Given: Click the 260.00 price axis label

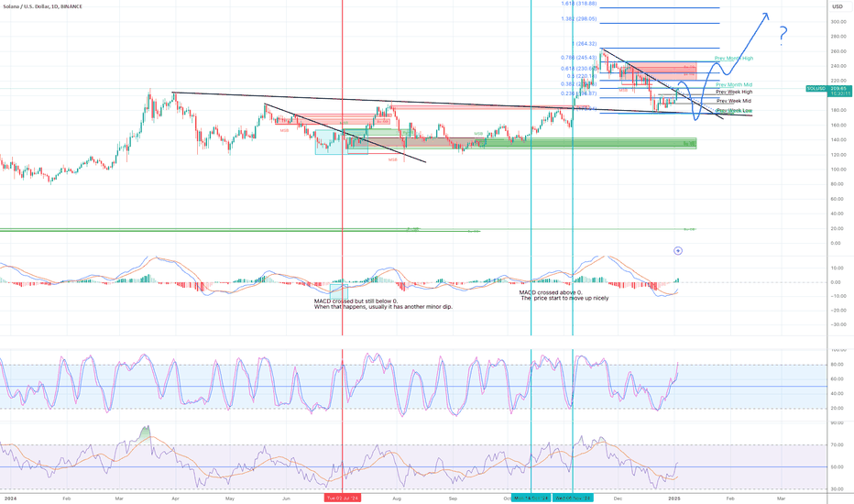Looking at the screenshot, I should [838, 51].
